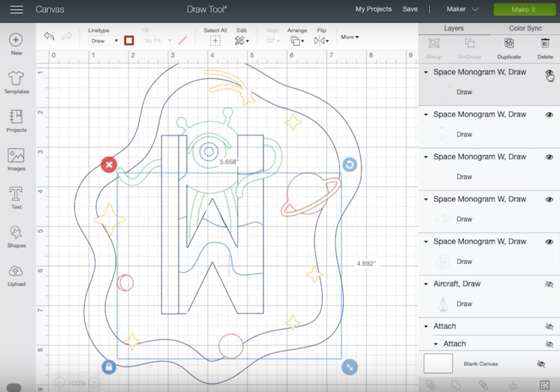The width and height of the screenshot is (560, 392).
Task: Open the Arrange tool
Action: coord(297,41)
